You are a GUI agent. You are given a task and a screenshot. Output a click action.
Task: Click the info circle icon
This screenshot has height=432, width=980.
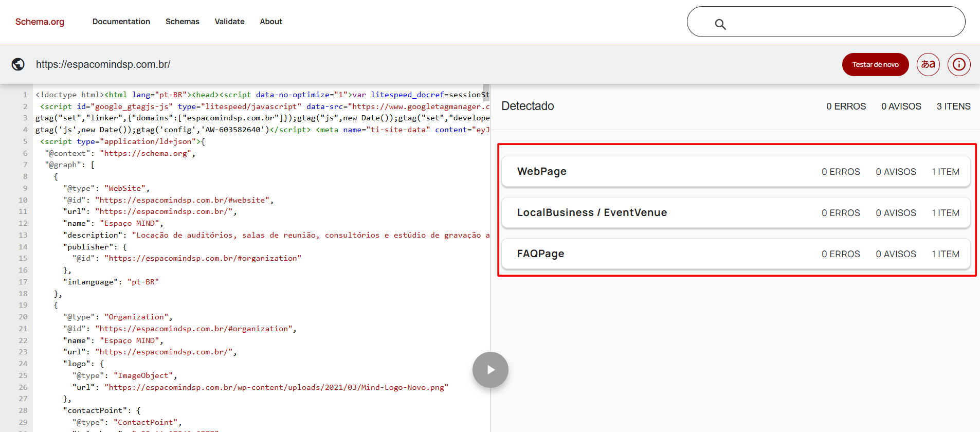pyautogui.click(x=959, y=65)
